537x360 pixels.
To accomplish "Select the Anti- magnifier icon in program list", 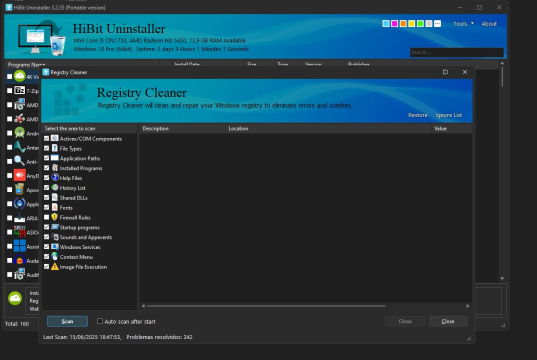I will coord(20,161).
